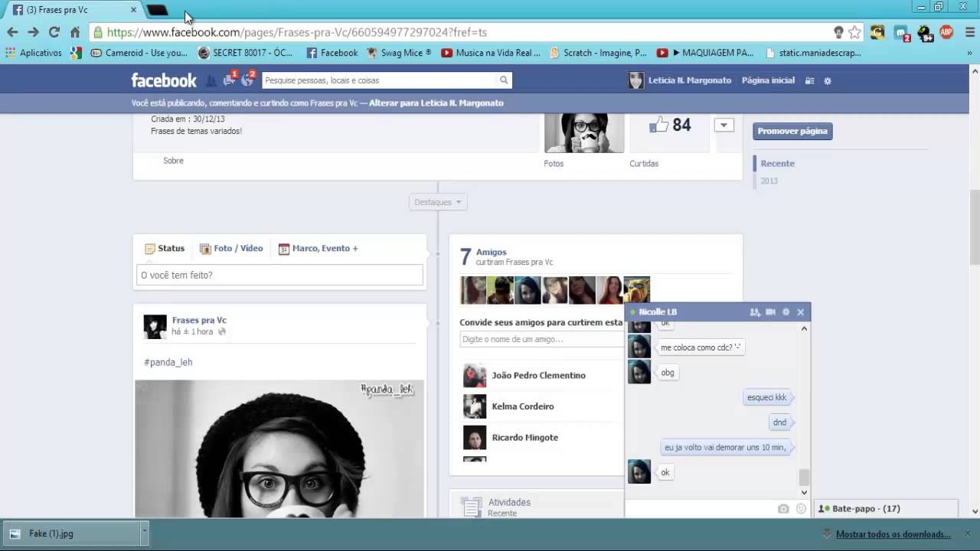
Task: Reload the Facebook page
Action: (54, 32)
